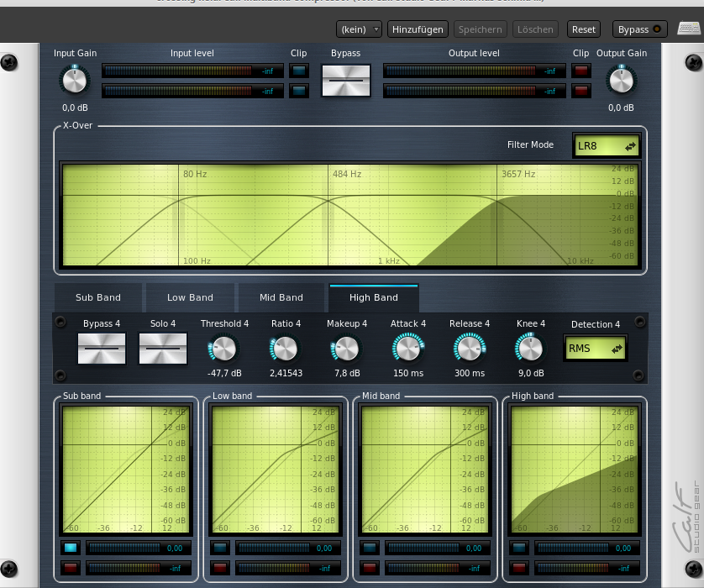Click the High band red LED
This screenshot has width=704, height=588.
519,568
